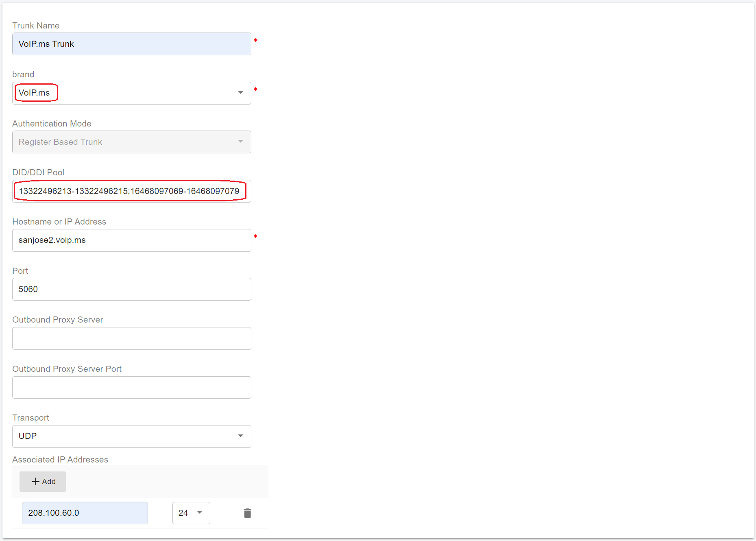
Task: Click the 'Trunk Name' field label
Action: pyautogui.click(x=36, y=26)
